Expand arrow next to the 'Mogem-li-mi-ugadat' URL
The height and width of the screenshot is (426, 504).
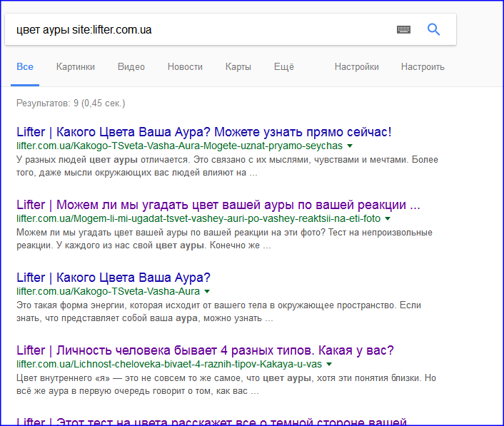click(387, 218)
